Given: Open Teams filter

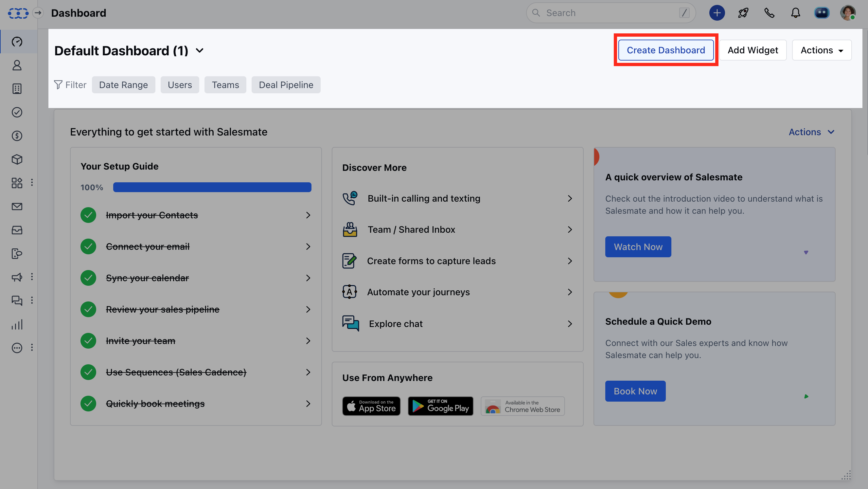Looking at the screenshot, I should point(225,84).
